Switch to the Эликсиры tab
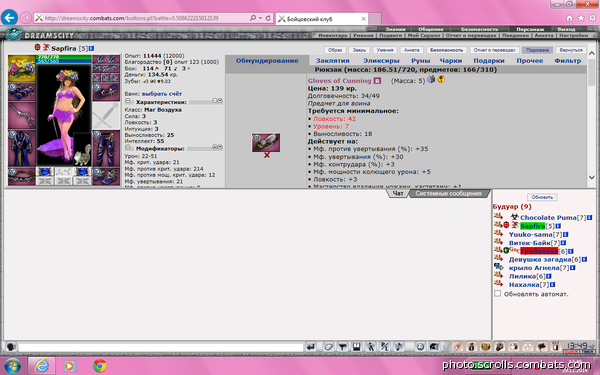Viewport: 600px width, 375px height. point(381,60)
